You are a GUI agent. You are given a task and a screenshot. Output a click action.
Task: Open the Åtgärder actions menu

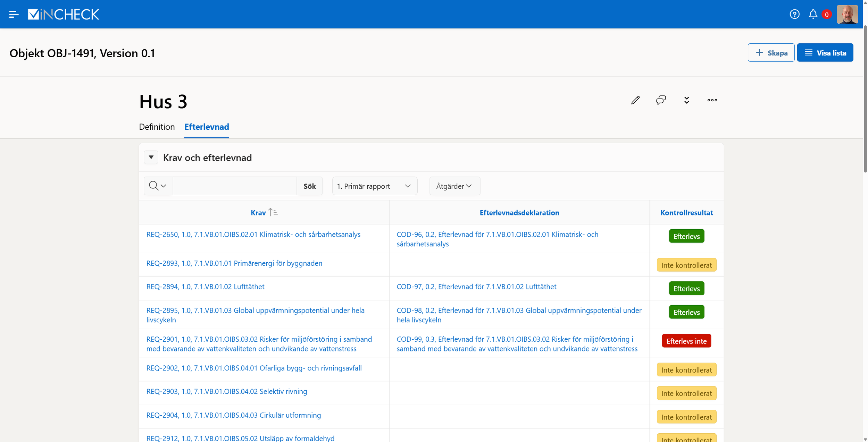[x=454, y=186]
